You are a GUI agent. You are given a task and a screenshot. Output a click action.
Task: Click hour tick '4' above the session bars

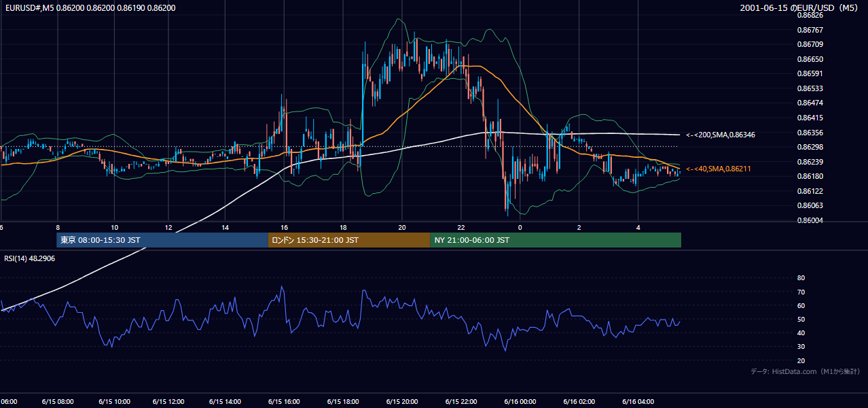coord(638,227)
